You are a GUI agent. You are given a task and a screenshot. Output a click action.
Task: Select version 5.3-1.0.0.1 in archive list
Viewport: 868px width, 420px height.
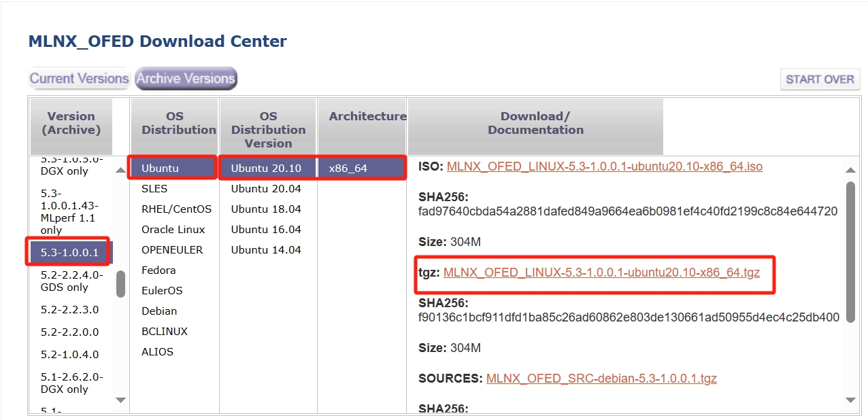point(70,252)
